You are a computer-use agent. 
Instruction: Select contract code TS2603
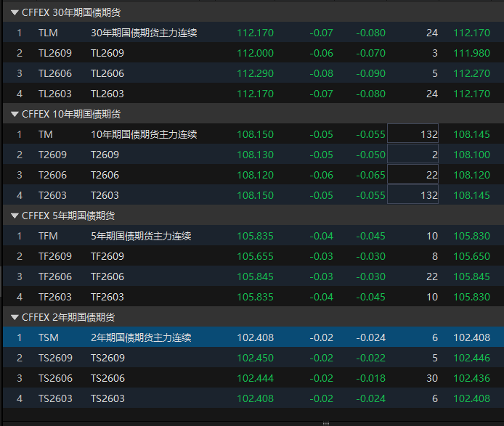pos(55,398)
